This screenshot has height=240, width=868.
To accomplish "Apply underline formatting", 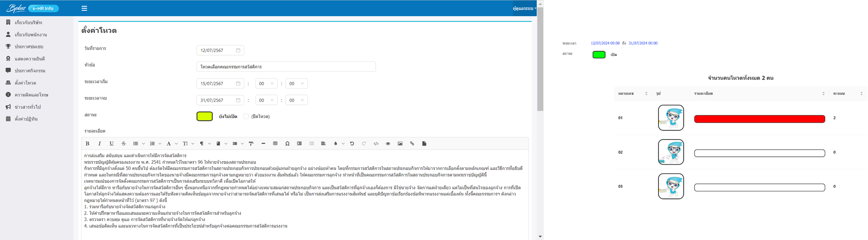I will pos(112,143).
